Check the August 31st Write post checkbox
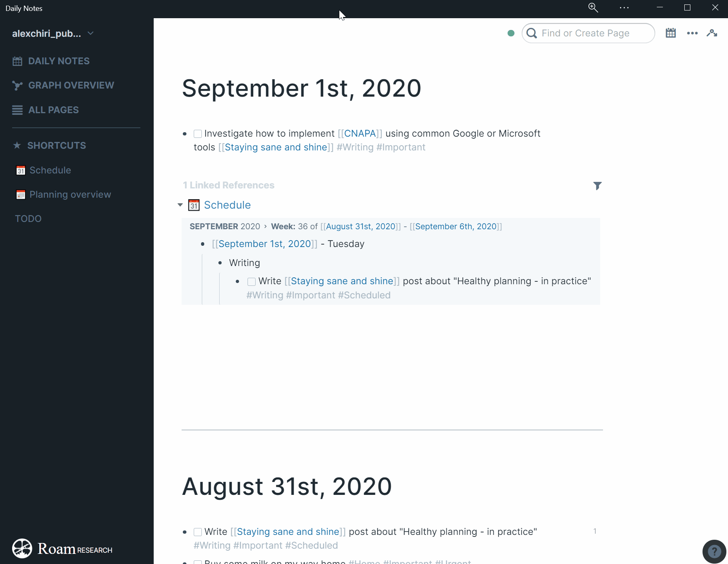728x564 pixels. point(198,532)
